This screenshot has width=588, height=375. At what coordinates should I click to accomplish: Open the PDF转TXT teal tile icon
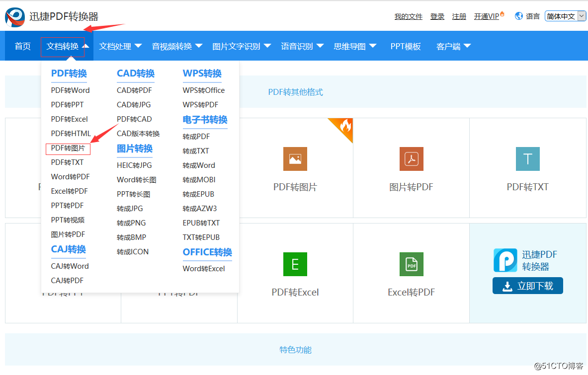click(x=528, y=159)
